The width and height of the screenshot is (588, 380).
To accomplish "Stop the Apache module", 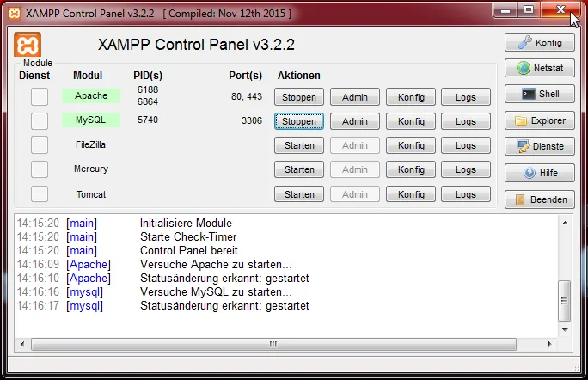I will tap(299, 97).
